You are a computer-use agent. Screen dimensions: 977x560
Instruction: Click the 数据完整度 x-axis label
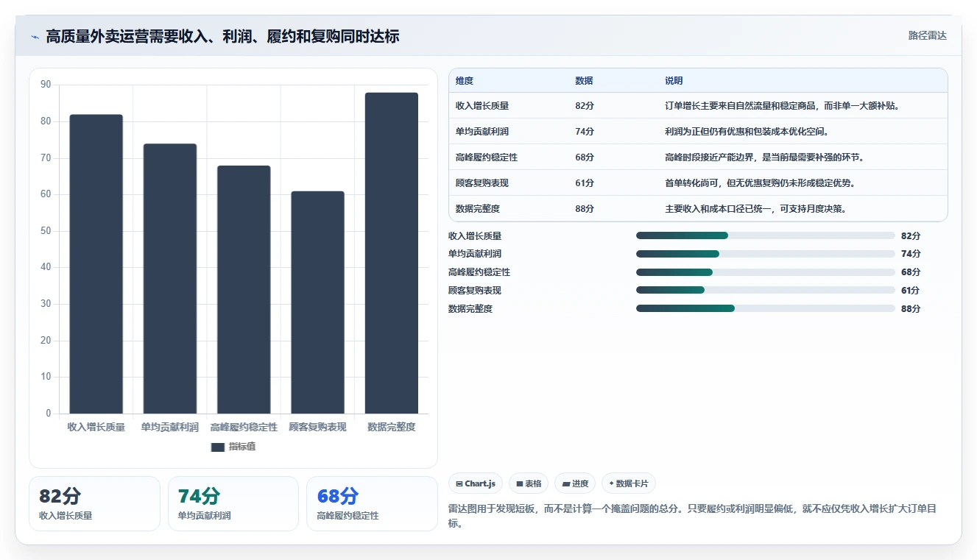tap(392, 427)
